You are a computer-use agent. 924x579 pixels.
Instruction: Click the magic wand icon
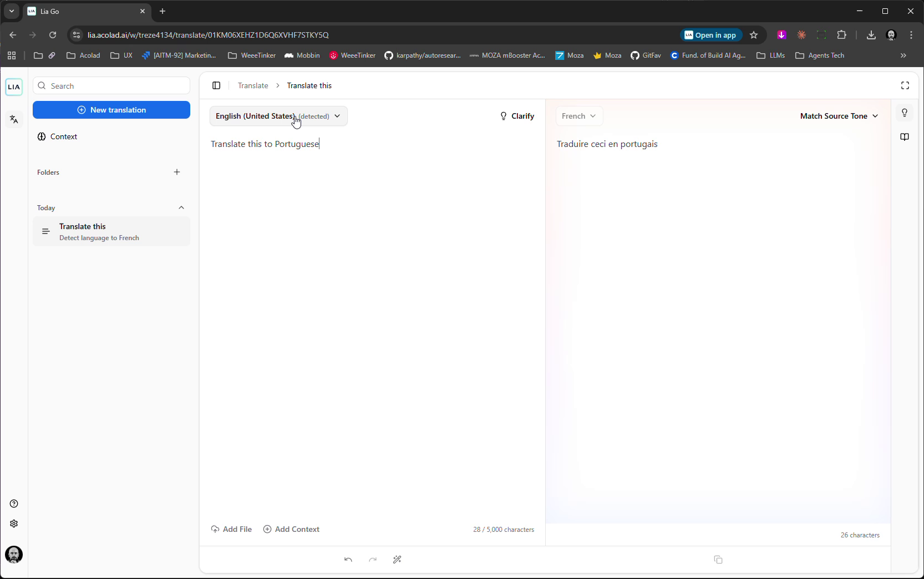pyautogui.click(x=397, y=560)
